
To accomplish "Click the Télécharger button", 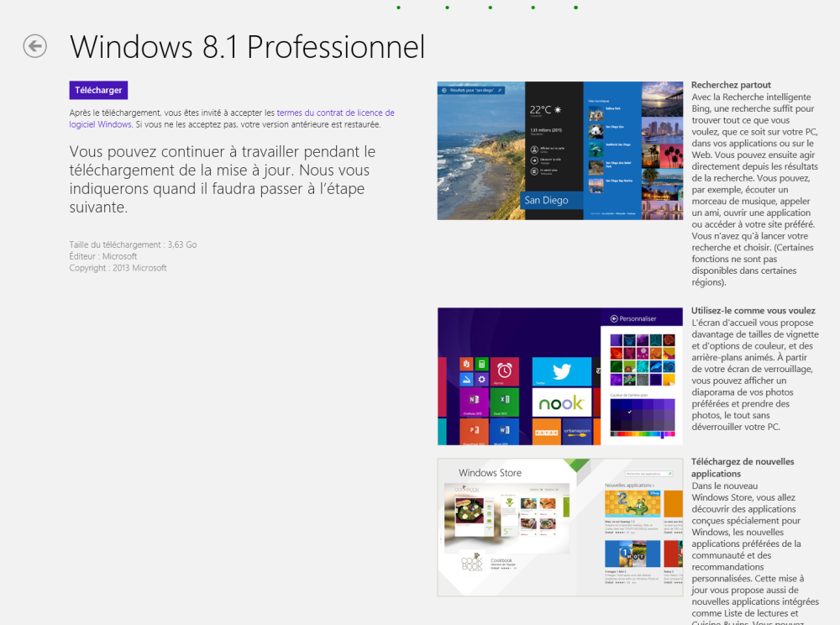I will pyautogui.click(x=98, y=90).
